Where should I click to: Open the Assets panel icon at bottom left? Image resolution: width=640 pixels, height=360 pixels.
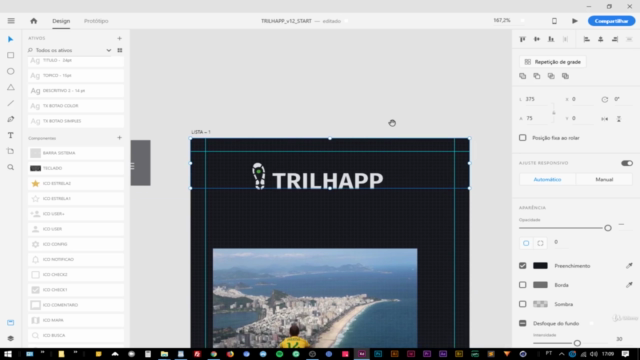click(11, 322)
